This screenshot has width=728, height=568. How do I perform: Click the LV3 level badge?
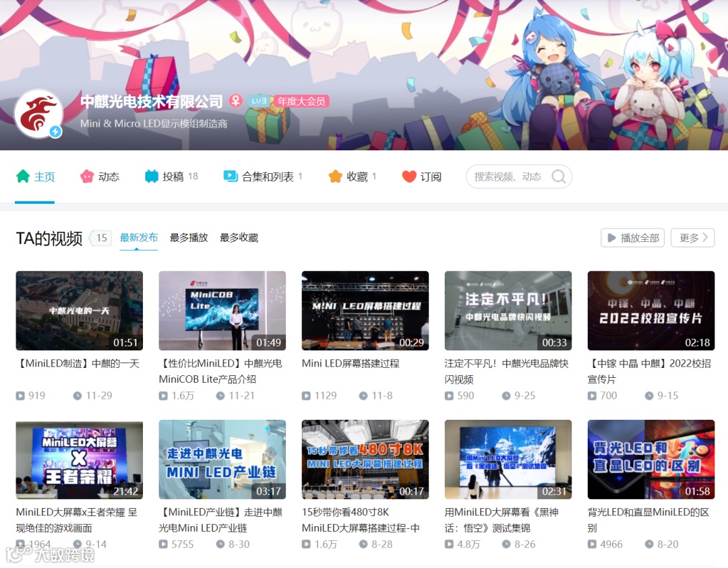pyautogui.click(x=259, y=101)
